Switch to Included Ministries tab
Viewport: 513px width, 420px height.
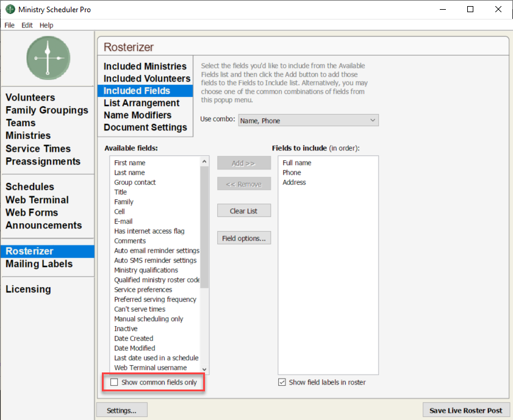[145, 66]
